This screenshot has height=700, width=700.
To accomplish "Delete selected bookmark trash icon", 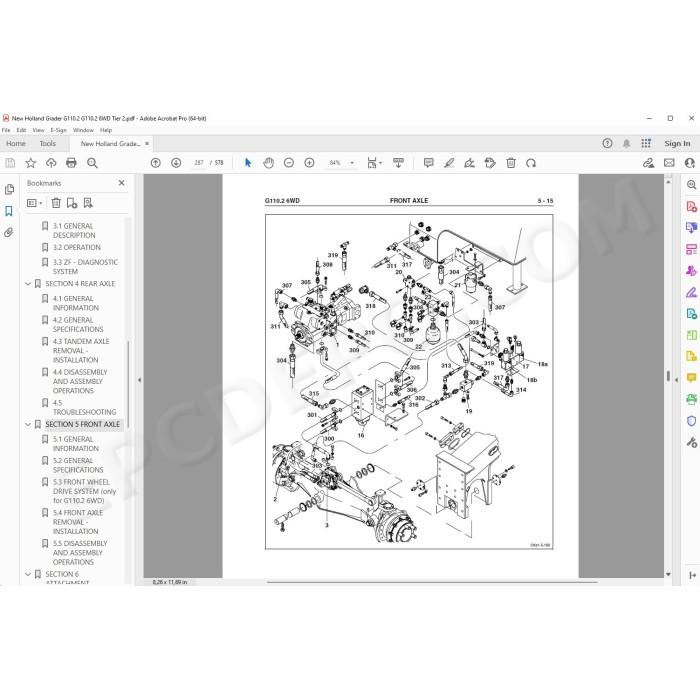I will pos(56,203).
